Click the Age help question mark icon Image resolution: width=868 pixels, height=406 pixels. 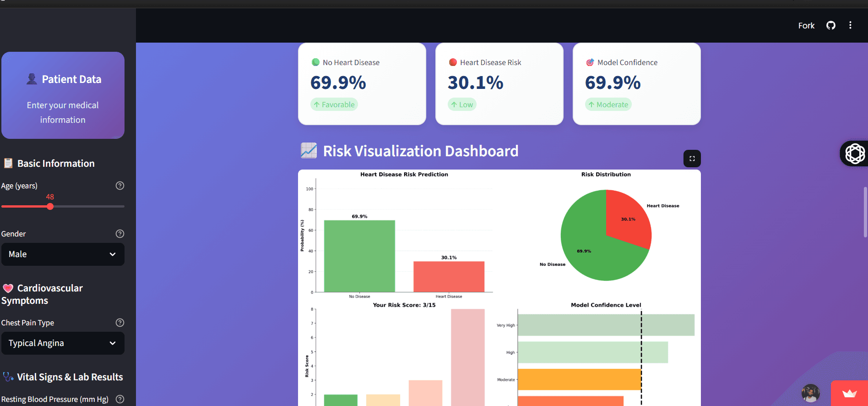[120, 186]
